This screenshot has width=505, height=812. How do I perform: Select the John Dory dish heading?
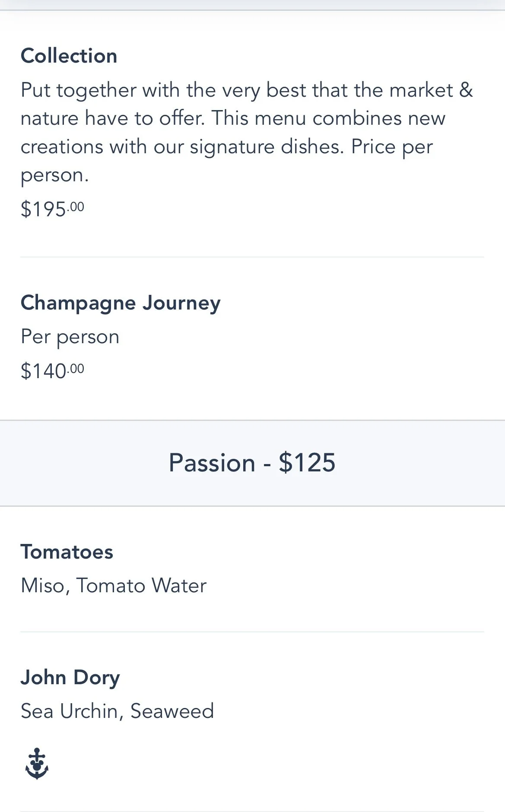(70, 678)
